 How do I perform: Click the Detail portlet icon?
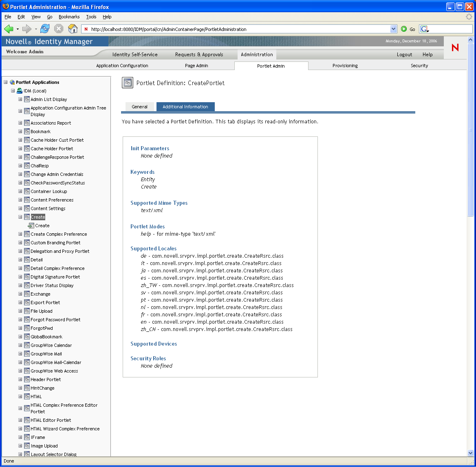point(27,260)
